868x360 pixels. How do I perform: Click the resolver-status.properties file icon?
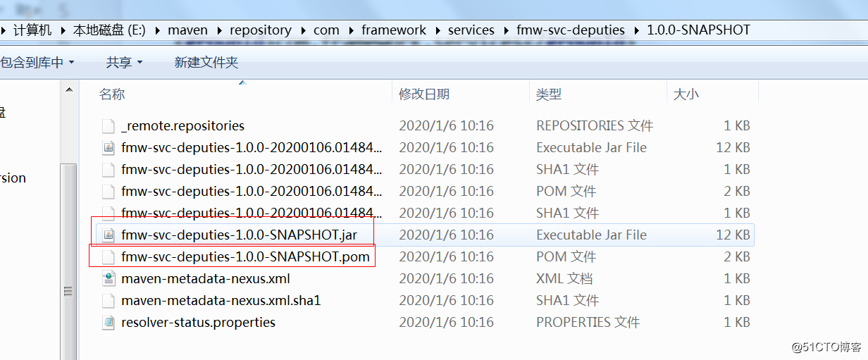pyautogui.click(x=108, y=323)
